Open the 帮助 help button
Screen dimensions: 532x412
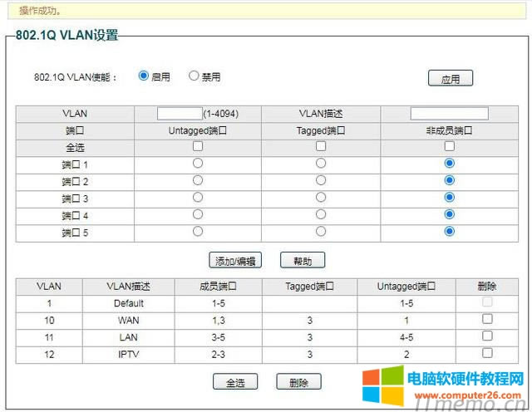coord(302,261)
